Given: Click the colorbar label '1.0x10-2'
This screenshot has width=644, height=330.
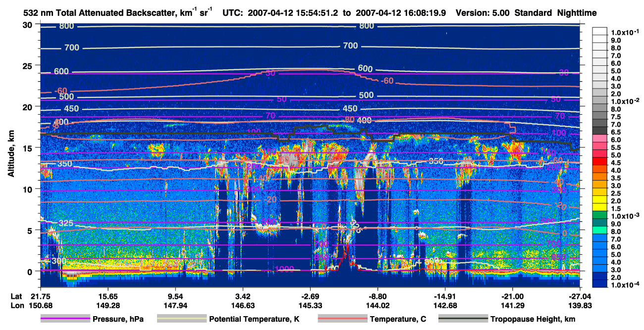Looking at the screenshot, I should (x=626, y=101).
